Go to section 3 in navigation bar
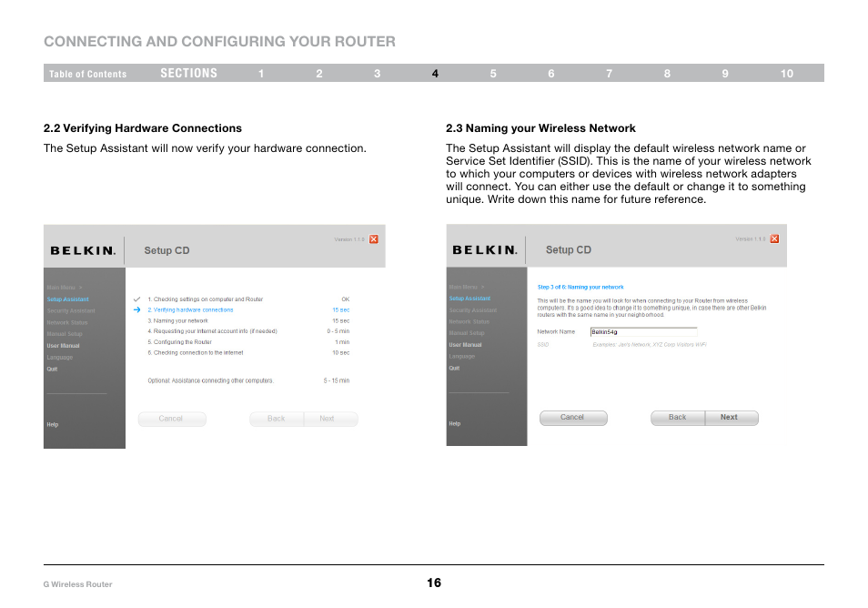868x608 pixels. 377,74
